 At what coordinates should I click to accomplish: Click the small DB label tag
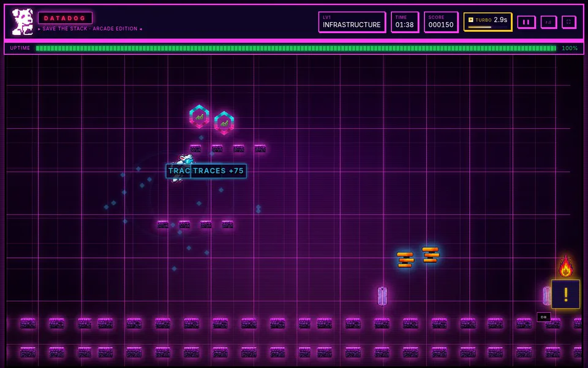point(544,317)
